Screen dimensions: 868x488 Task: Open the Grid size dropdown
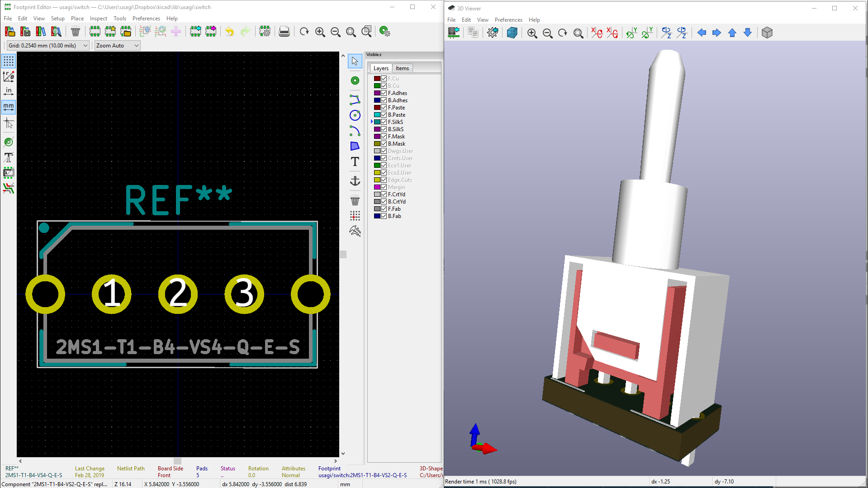tap(47, 46)
